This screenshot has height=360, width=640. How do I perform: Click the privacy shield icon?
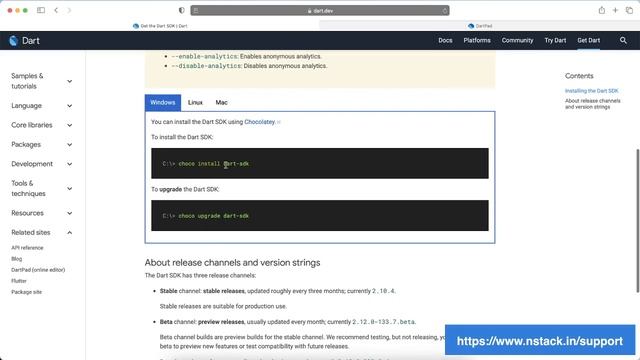pos(182,10)
